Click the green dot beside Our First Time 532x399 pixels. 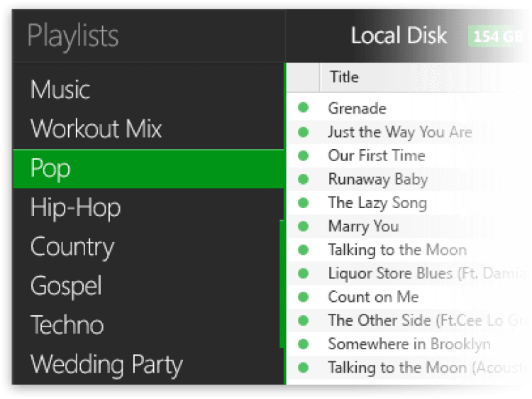304,155
